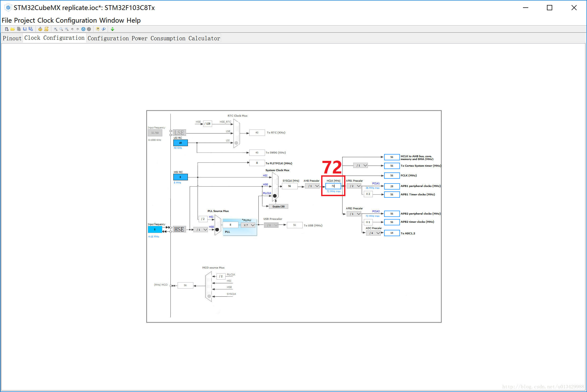Open the APB1 Prescaler /2 dropdown
The height and width of the screenshot is (392, 587).
coord(354,186)
